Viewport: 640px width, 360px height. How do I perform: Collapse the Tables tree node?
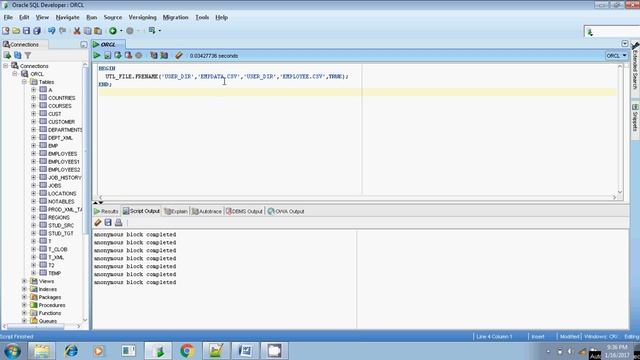pos(24,82)
